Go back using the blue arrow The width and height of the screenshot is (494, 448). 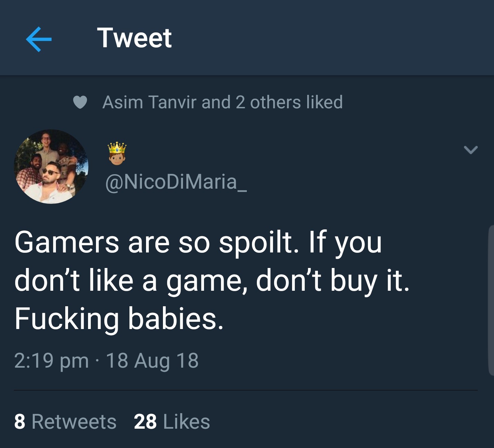click(39, 39)
